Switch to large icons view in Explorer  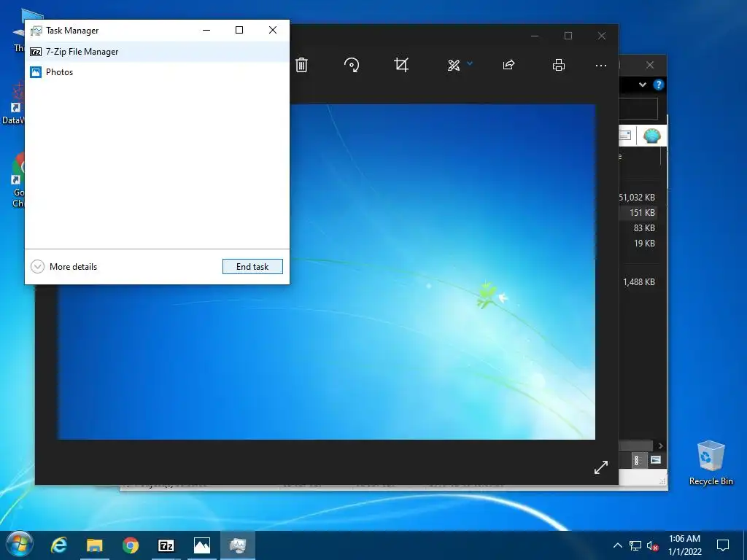pyautogui.click(x=656, y=460)
